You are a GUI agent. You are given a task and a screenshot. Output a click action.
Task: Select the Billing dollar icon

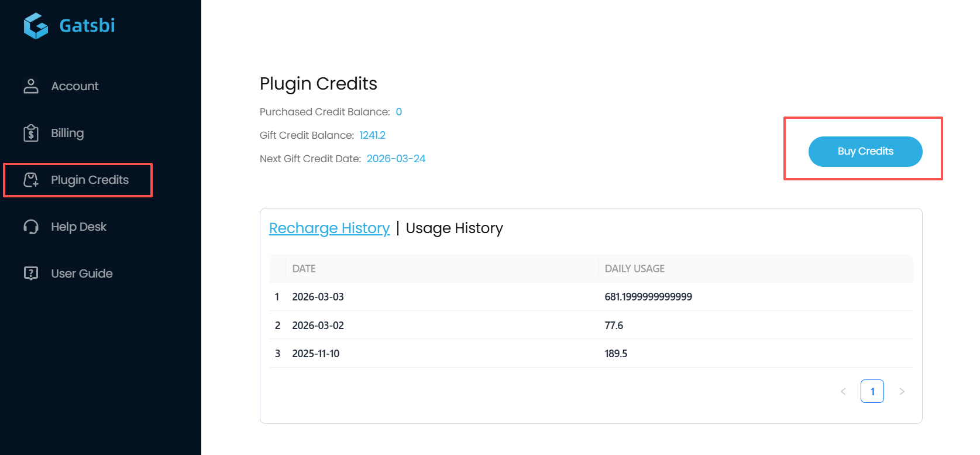(30, 133)
